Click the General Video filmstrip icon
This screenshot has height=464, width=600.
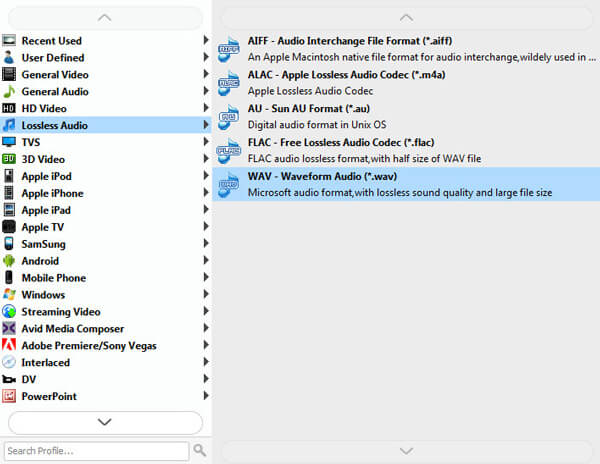point(9,74)
